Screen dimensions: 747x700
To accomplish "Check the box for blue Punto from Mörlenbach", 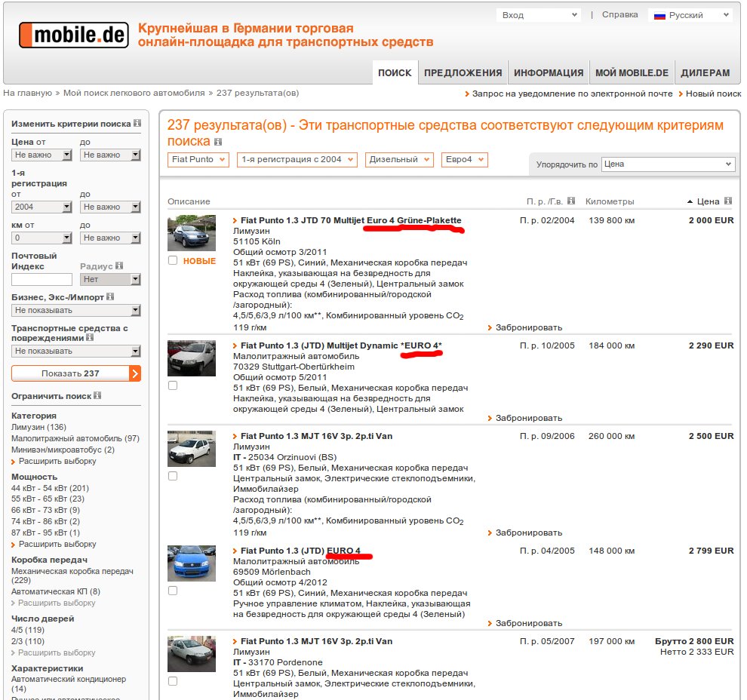I will 173,591.
